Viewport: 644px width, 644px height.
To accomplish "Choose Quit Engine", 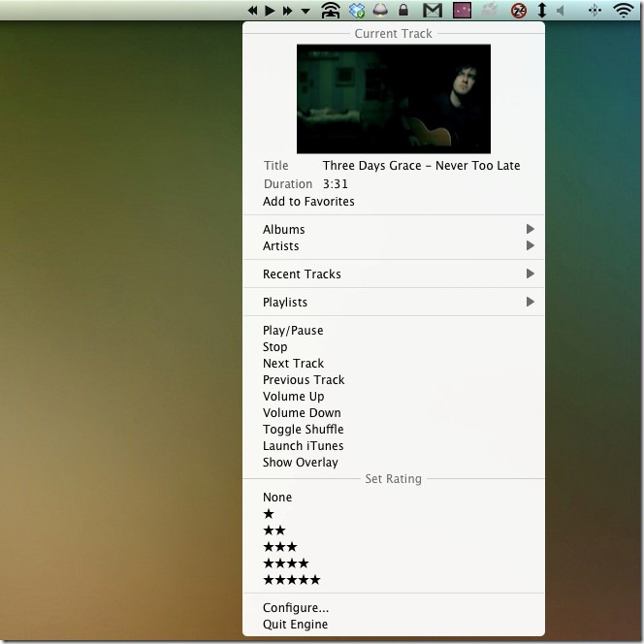I will pyautogui.click(x=393, y=625).
